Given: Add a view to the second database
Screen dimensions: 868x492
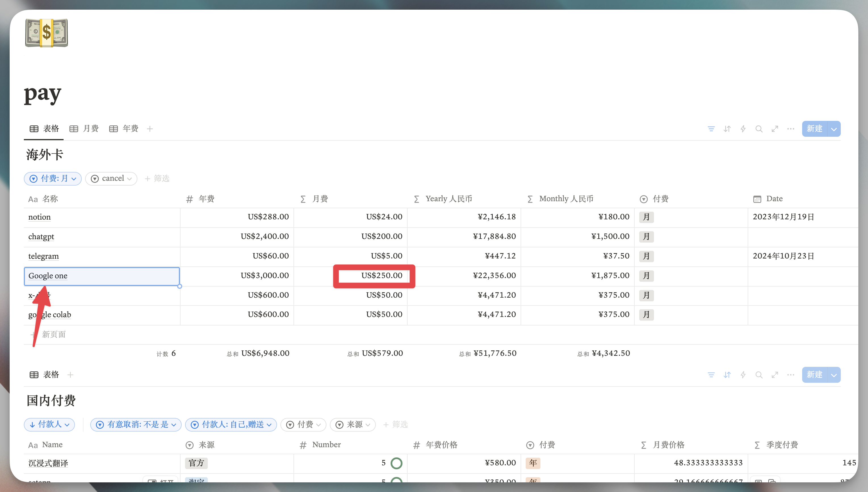Looking at the screenshot, I should (x=70, y=375).
